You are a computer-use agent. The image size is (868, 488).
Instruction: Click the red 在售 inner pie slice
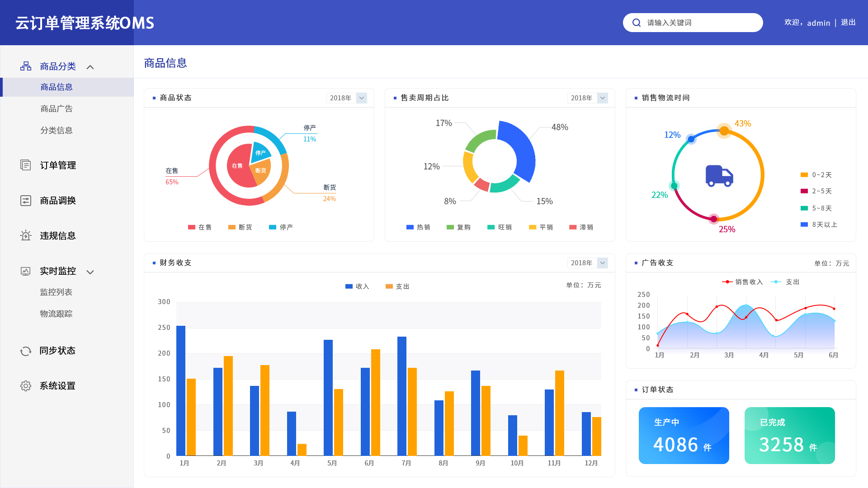(x=238, y=166)
